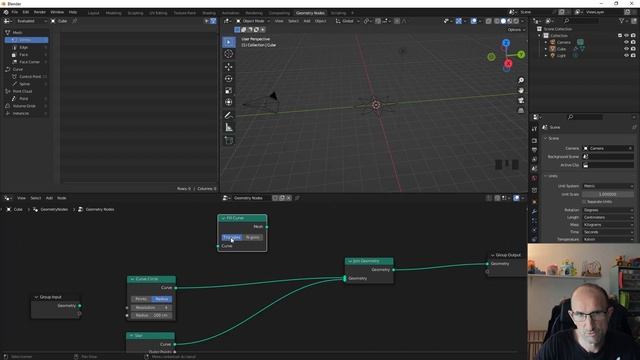
Task: Click the pan hand icon in viewport
Action: click(521, 90)
